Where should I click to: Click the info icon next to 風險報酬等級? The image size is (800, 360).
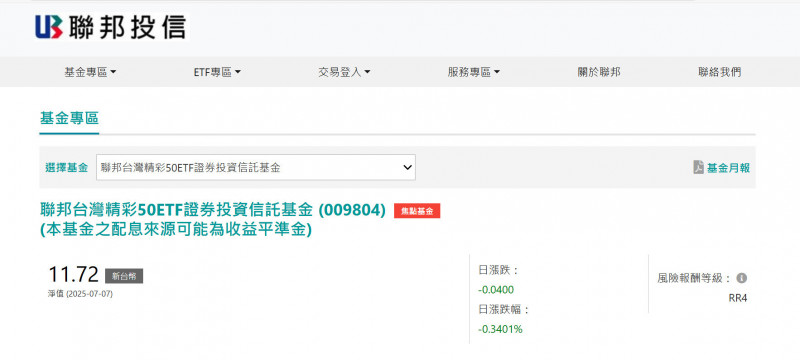tap(742, 278)
